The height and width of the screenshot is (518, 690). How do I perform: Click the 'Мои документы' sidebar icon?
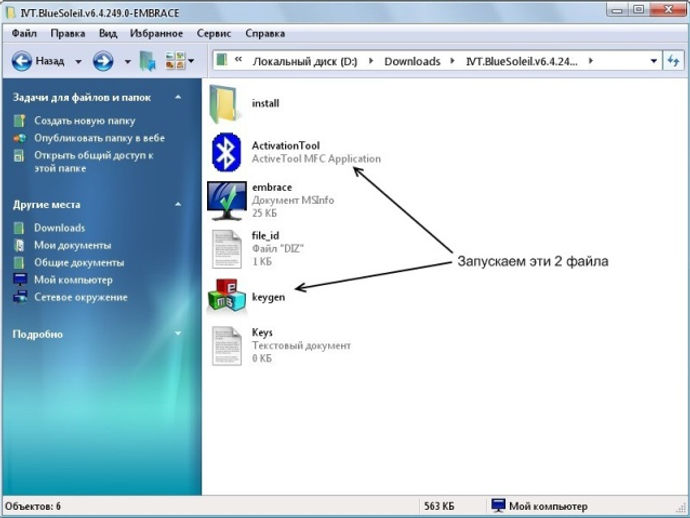pyautogui.click(x=19, y=245)
